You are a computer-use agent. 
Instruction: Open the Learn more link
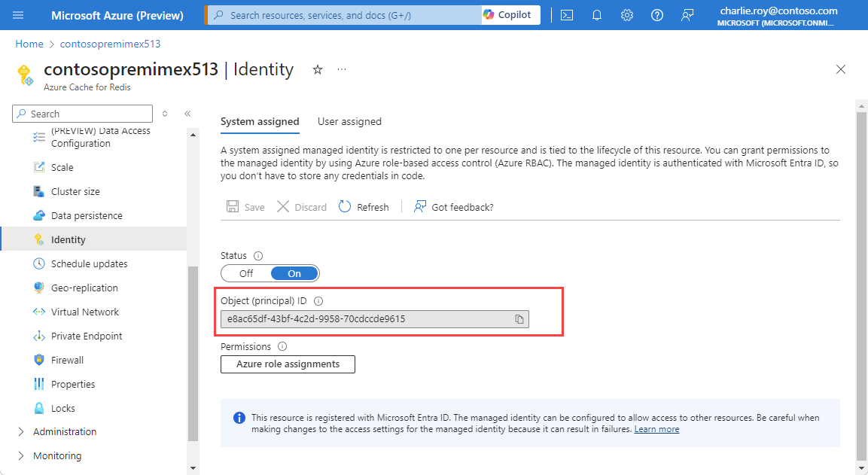[x=656, y=429]
